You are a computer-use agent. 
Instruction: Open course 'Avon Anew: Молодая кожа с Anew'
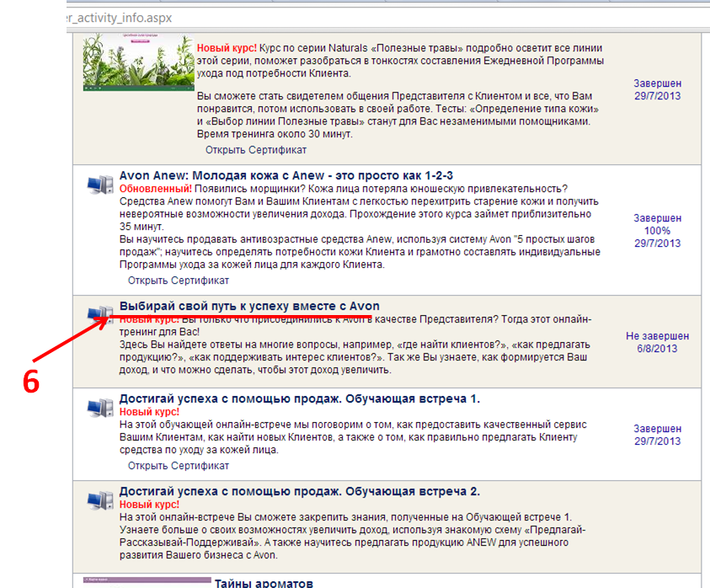point(286,176)
